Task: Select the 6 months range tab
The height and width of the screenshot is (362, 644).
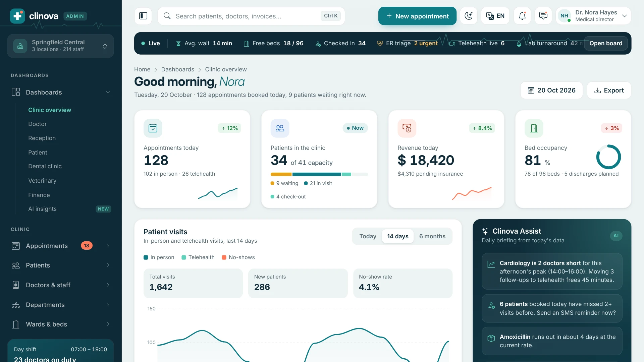Action: 432,236
